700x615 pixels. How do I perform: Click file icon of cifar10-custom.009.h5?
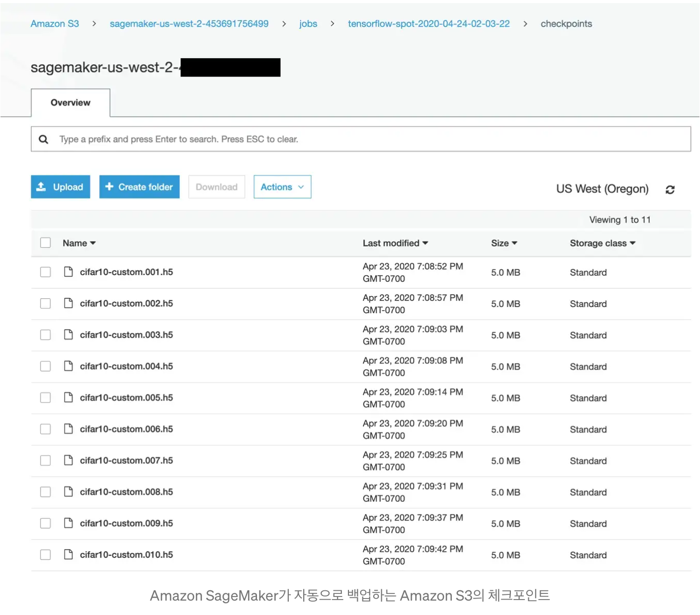click(x=68, y=522)
